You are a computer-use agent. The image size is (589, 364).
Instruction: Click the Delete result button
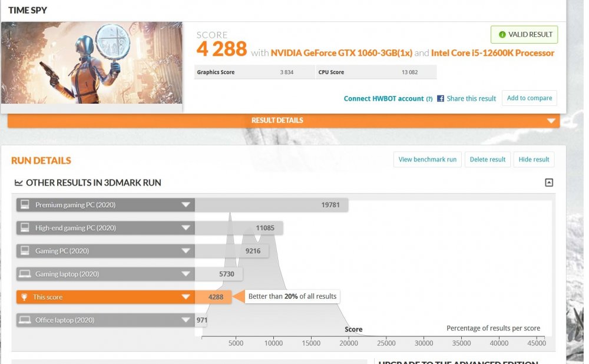[x=488, y=159]
